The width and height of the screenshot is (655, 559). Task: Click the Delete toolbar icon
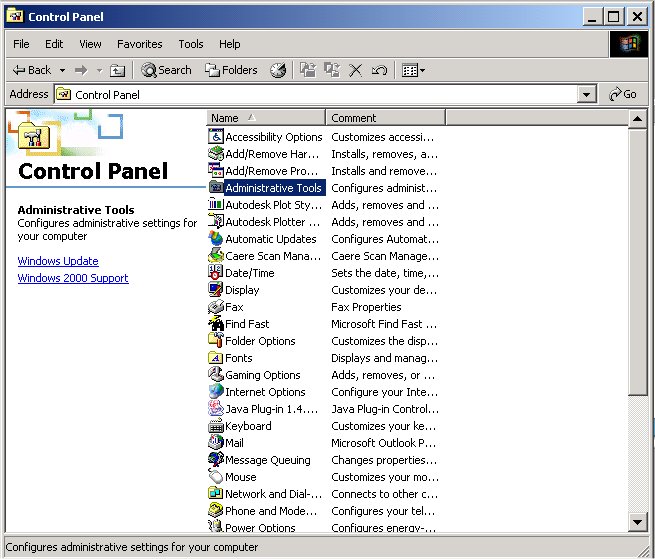[x=356, y=70]
